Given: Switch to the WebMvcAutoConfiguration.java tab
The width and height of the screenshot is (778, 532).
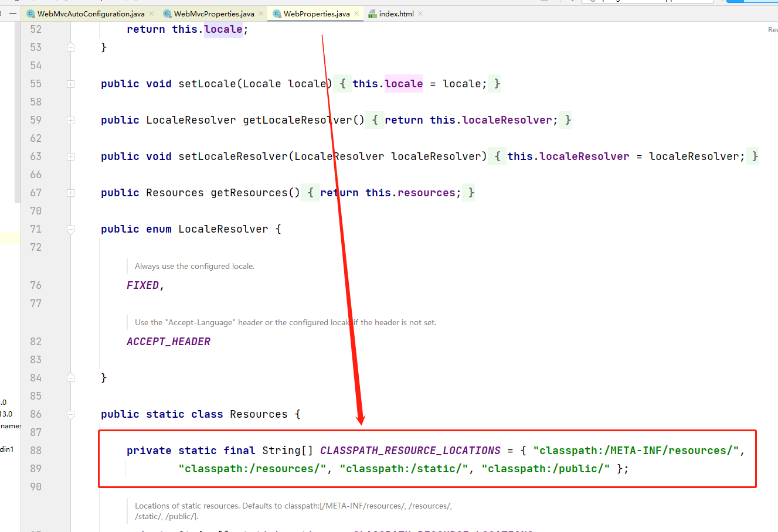Looking at the screenshot, I should pyautogui.click(x=91, y=13).
